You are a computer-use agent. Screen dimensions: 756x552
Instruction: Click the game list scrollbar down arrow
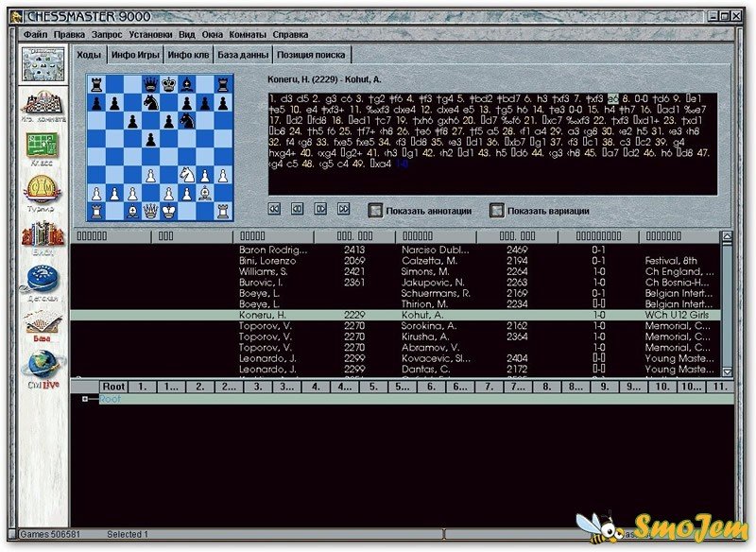point(727,371)
